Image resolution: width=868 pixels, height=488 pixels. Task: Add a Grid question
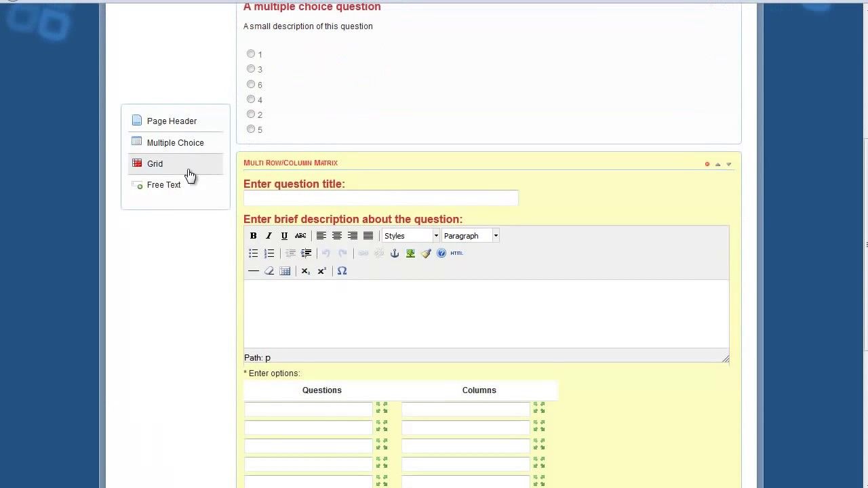(176, 163)
